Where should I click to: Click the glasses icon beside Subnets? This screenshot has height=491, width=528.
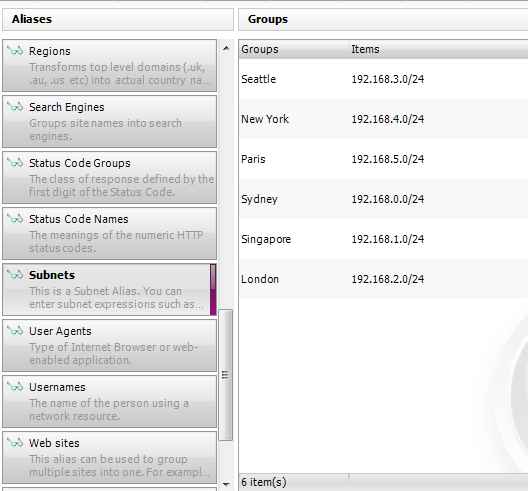pyautogui.click(x=15, y=274)
